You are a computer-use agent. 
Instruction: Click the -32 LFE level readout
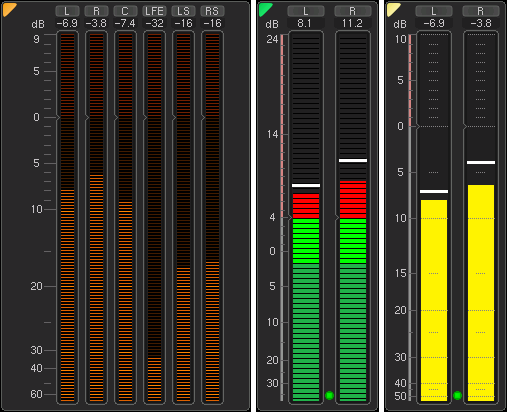click(154, 23)
